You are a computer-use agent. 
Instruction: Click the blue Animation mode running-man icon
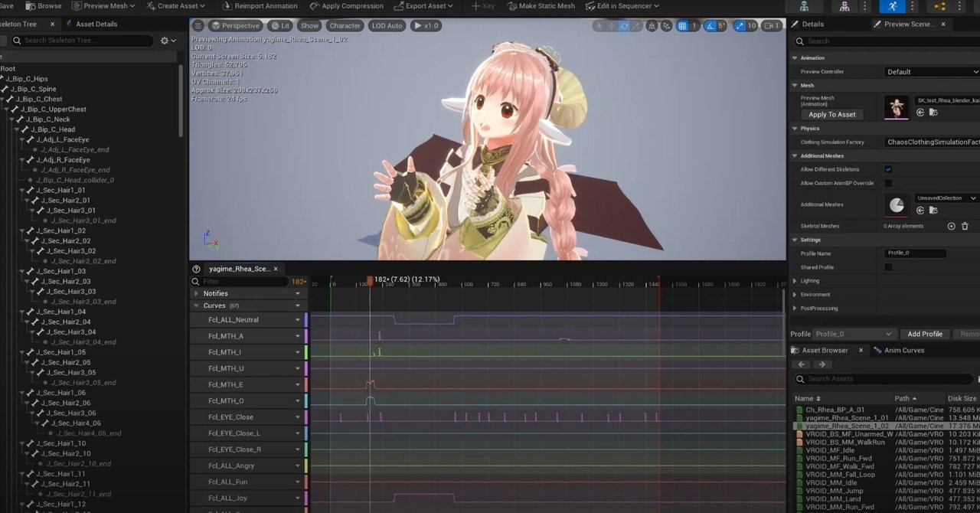(893, 6)
